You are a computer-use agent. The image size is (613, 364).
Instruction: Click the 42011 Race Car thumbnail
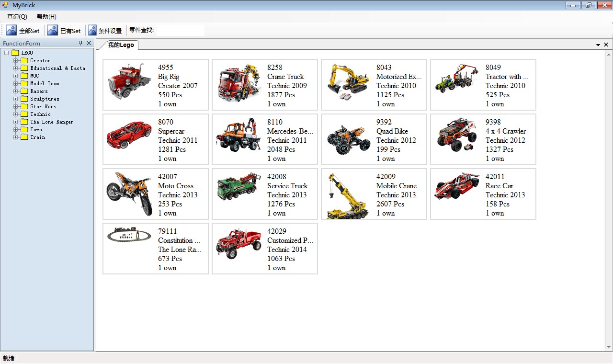(x=457, y=186)
